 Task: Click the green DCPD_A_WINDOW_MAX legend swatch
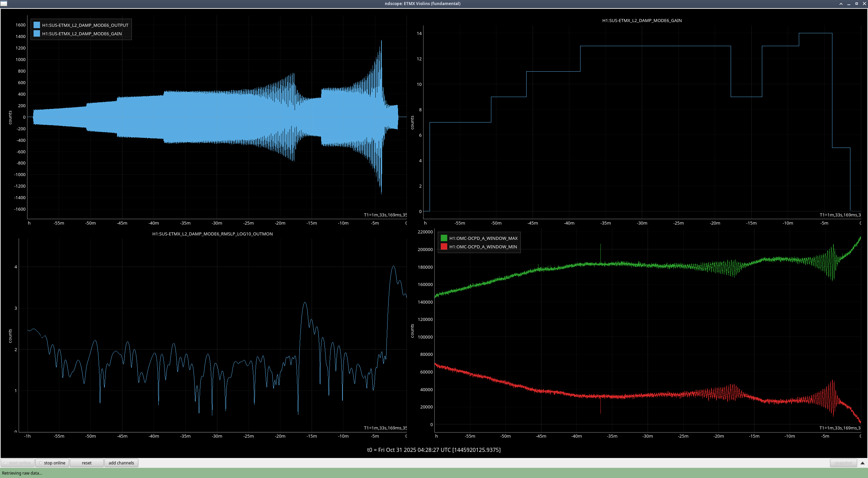[444, 238]
